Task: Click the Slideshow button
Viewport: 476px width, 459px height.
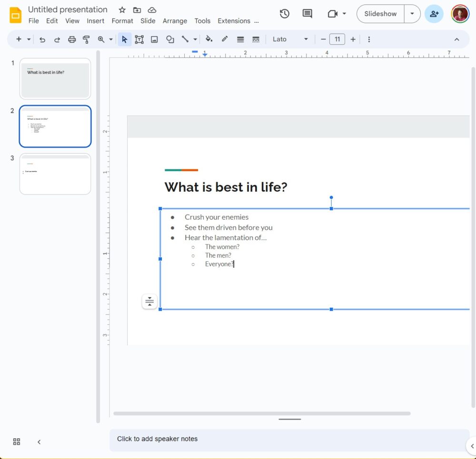Action: [380, 14]
